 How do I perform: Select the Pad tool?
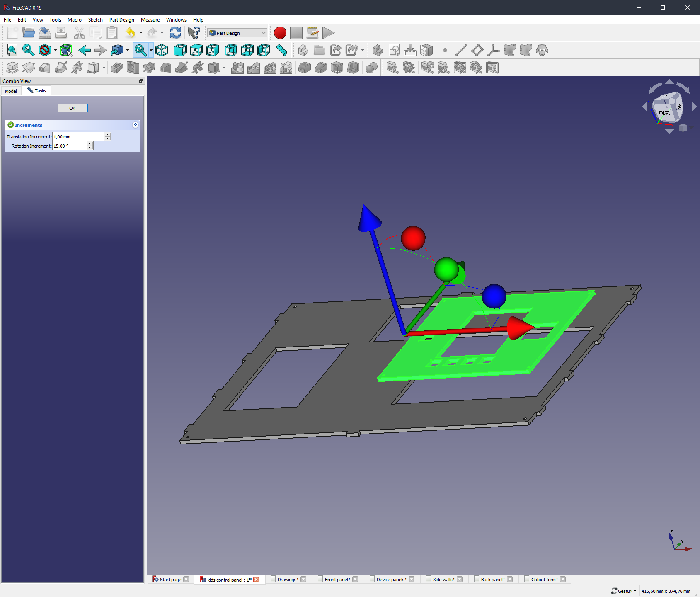[12, 68]
